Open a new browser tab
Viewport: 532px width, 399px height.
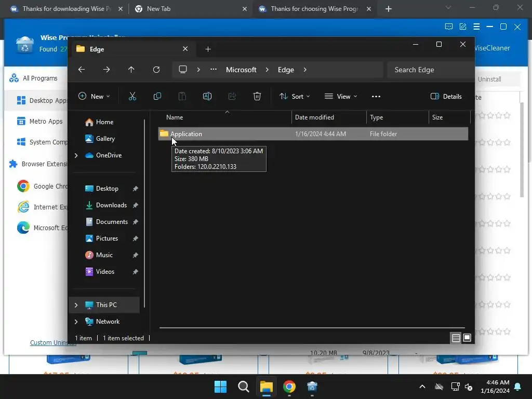[x=389, y=9]
